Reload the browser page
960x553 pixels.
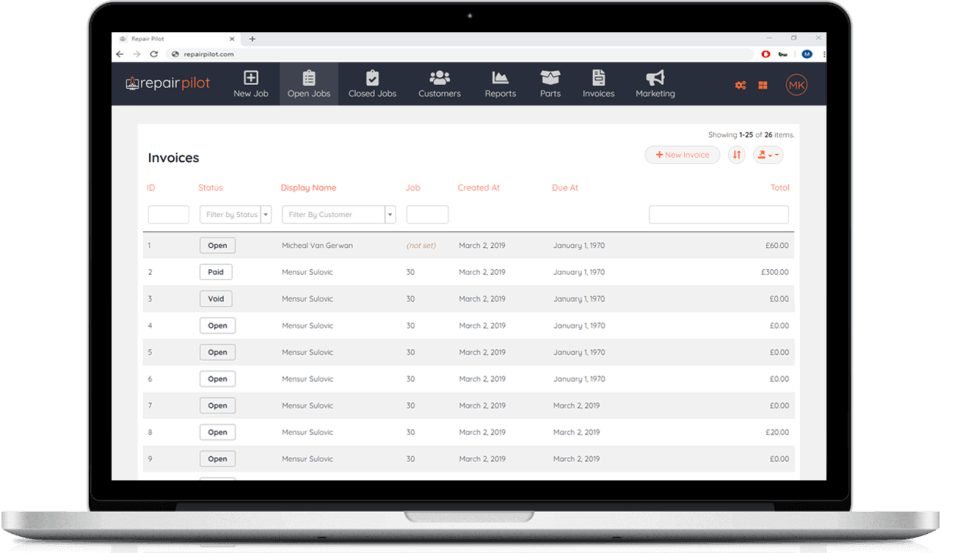154,54
